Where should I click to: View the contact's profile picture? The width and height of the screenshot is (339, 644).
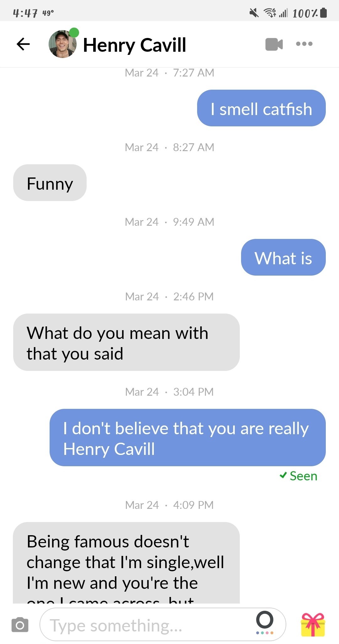coord(62,44)
